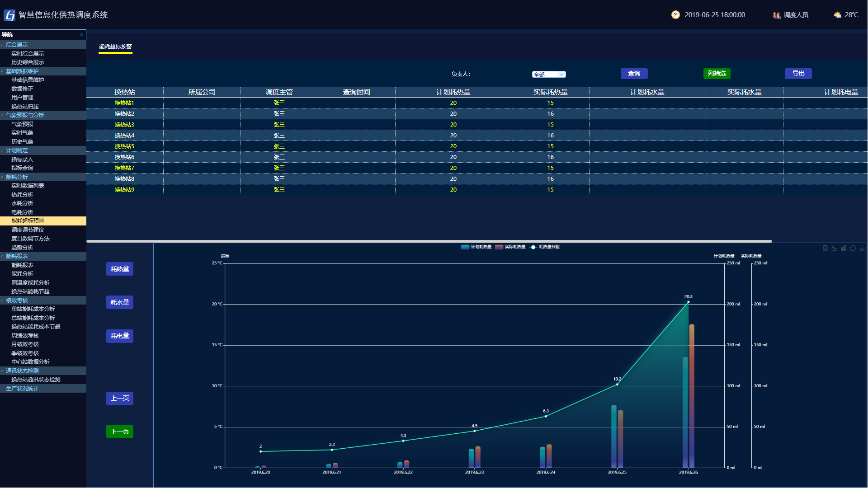Click the weather icon beside 28℃
This screenshot has width=868, height=488.
point(838,15)
